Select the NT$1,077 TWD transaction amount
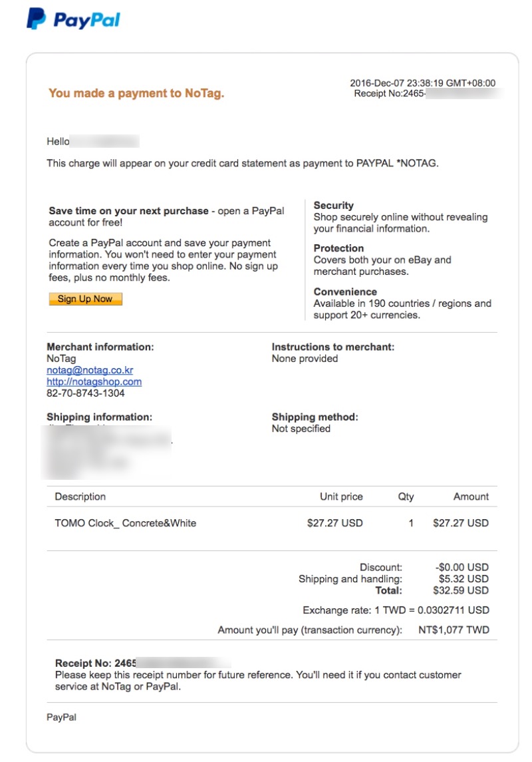 click(454, 630)
